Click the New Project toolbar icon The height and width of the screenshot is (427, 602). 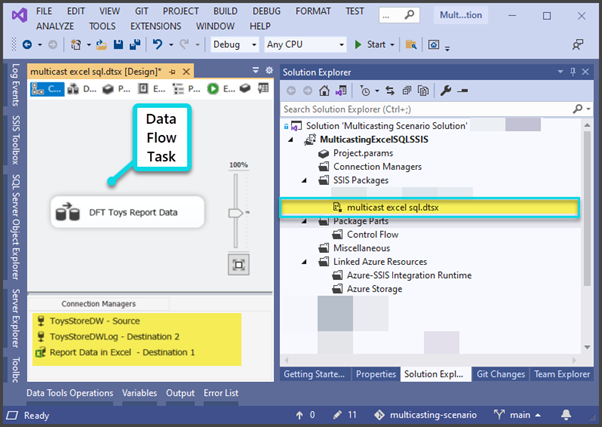76,45
